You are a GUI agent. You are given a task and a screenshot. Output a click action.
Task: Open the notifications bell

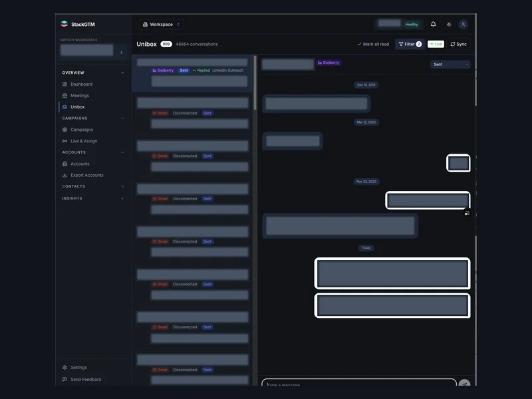(x=434, y=25)
